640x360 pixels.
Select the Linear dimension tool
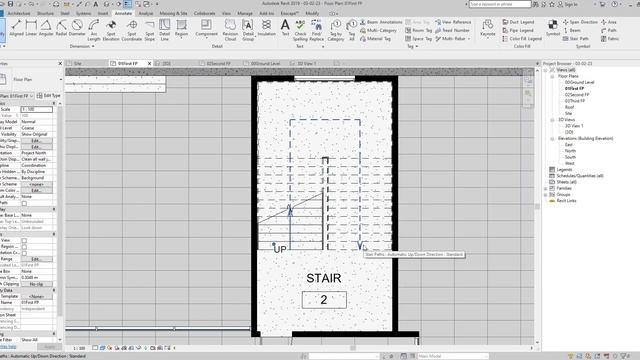pyautogui.click(x=31, y=29)
